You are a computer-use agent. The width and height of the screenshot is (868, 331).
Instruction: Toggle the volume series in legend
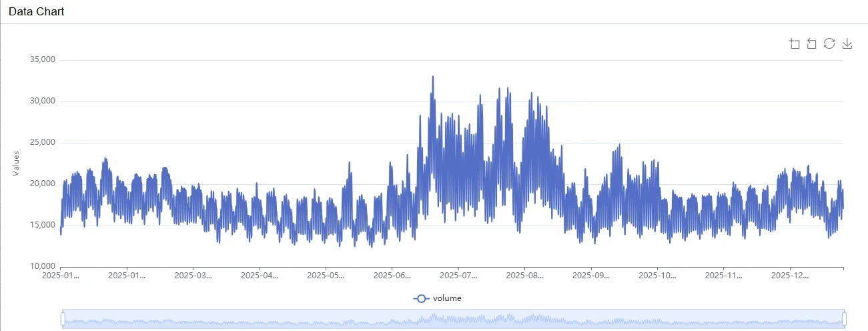point(437,298)
